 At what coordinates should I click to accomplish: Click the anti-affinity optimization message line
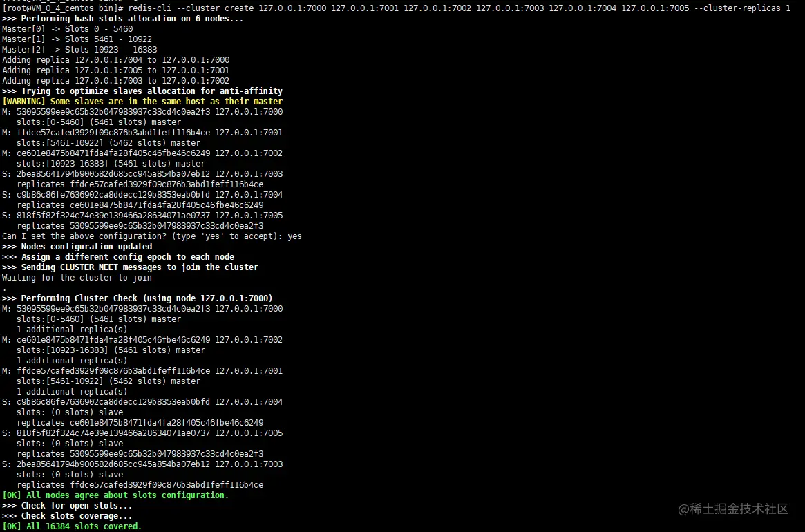click(142, 91)
